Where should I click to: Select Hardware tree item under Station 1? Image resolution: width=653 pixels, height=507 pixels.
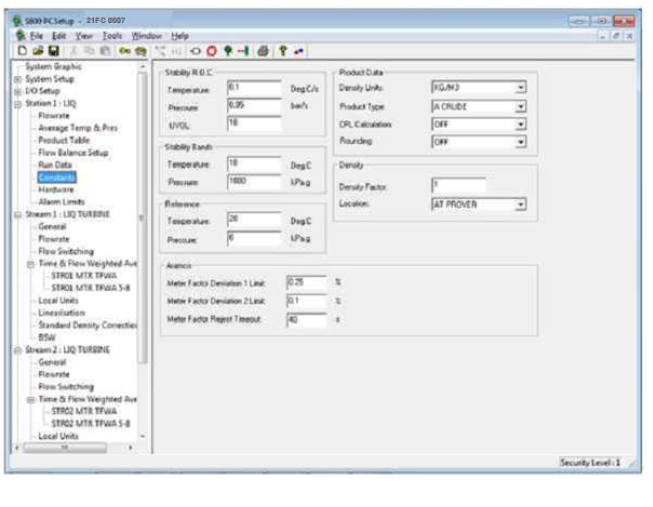tap(56, 190)
